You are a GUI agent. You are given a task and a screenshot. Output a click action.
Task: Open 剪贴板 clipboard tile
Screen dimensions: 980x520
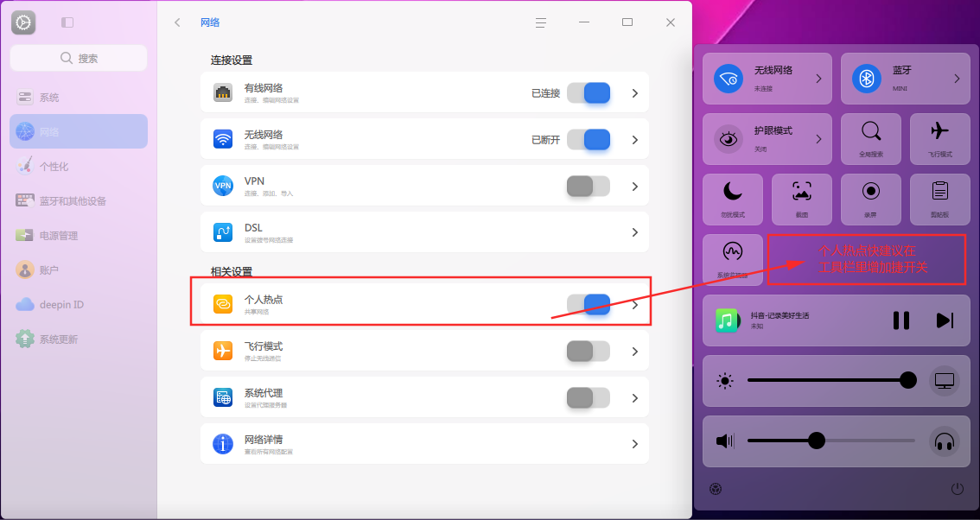point(940,200)
